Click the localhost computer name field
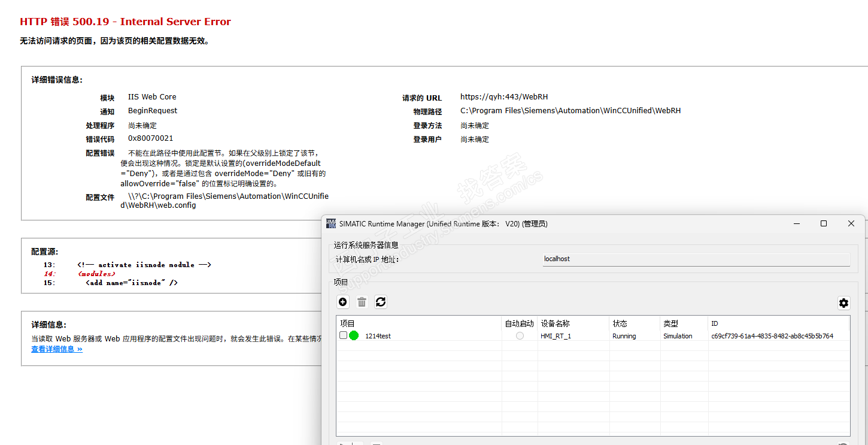Viewport: 868px width, 445px height. 696,259
